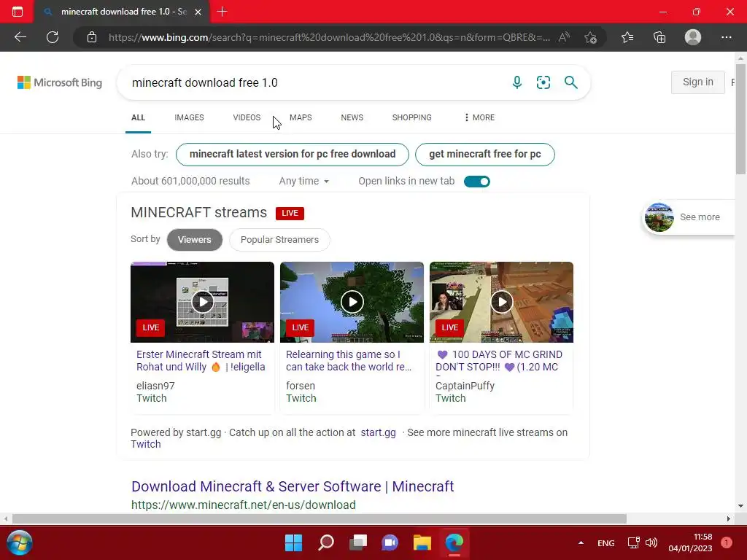Open File Explorer from taskbar
This screenshot has width=747, height=560.
click(x=422, y=542)
